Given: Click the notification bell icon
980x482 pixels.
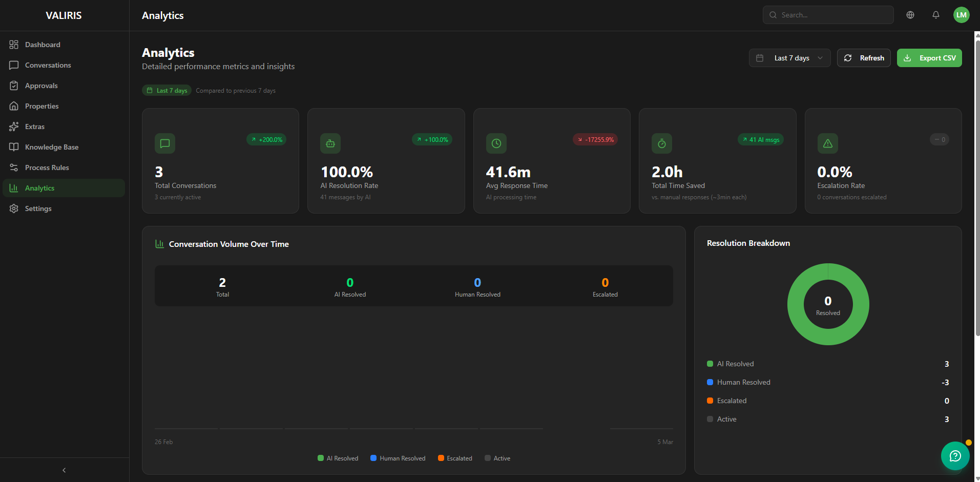Looking at the screenshot, I should [935, 15].
